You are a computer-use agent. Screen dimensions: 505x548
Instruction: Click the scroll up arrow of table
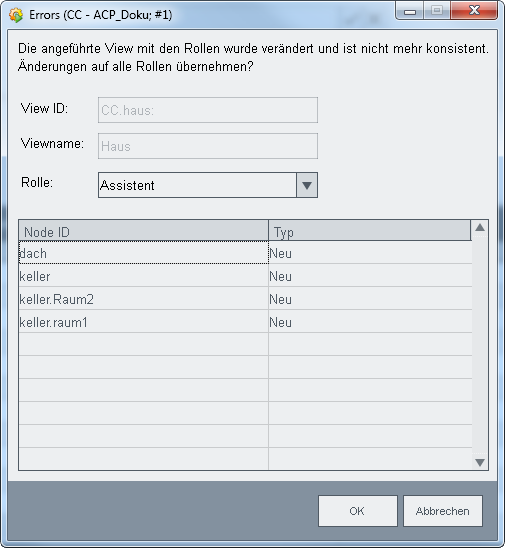(x=480, y=228)
